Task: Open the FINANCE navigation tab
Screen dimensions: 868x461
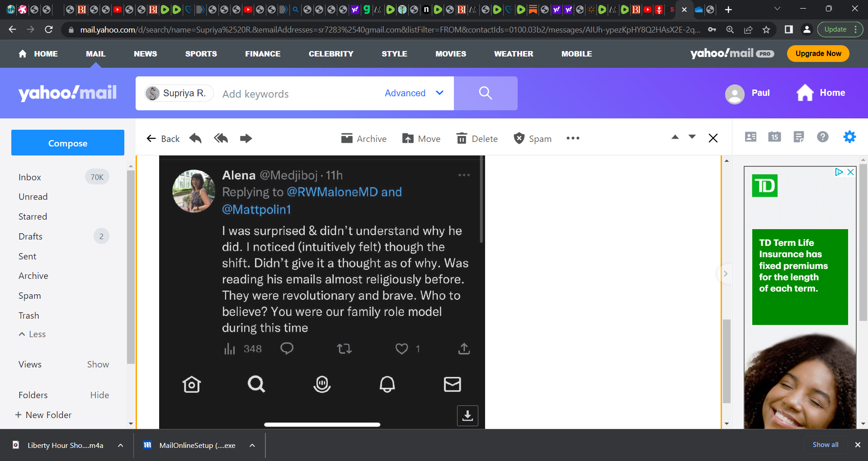Action: tap(263, 54)
